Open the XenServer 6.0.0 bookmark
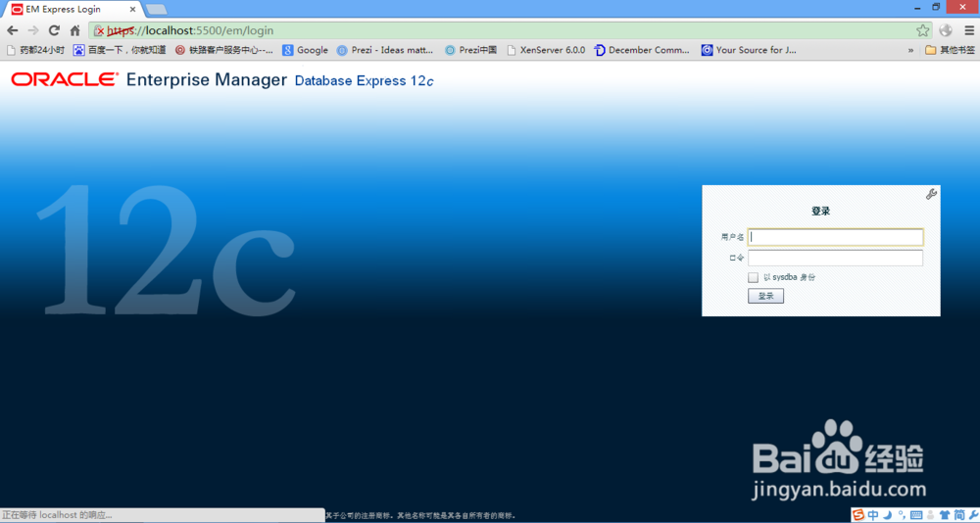Viewport: 980px width, 523px height. [546, 50]
